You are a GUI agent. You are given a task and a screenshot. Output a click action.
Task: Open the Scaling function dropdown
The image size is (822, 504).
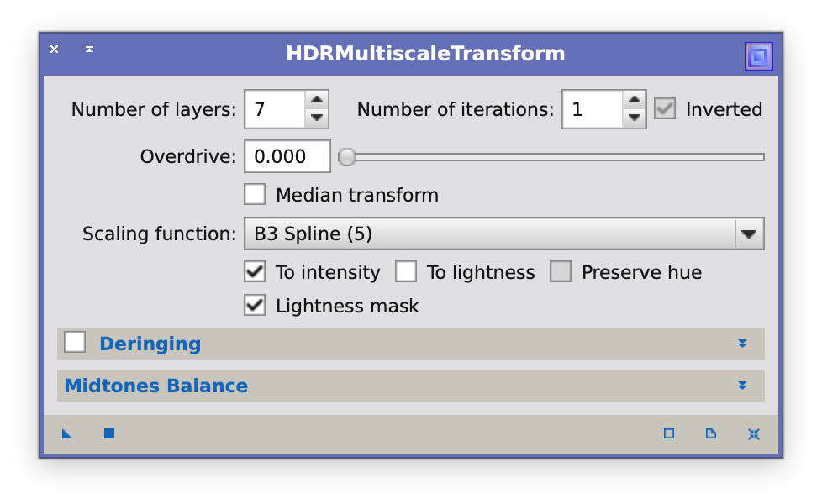tap(749, 234)
